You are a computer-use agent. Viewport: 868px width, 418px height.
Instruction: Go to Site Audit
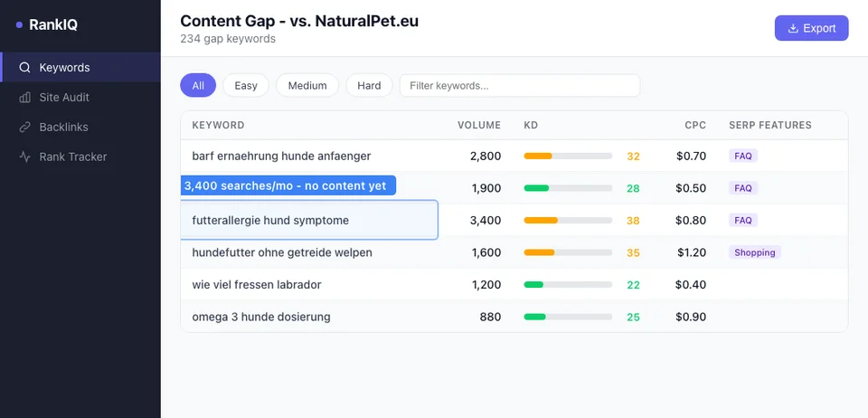(80, 98)
